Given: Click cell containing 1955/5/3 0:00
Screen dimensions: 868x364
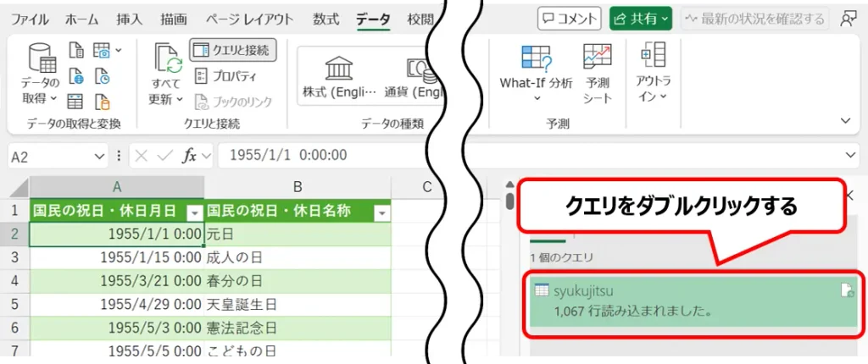Looking at the screenshot, I should [x=117, y=328].
